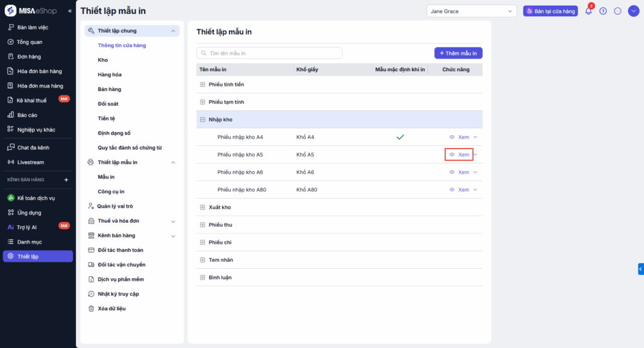The image size is (644, 348).
Task: Expand the Phiếu tính tiền group
Action: (203, 84)
